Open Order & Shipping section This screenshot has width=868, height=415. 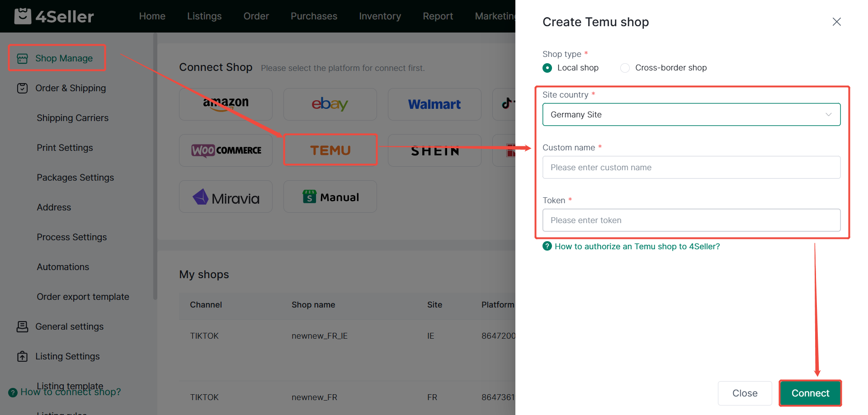tap(71, 88)
